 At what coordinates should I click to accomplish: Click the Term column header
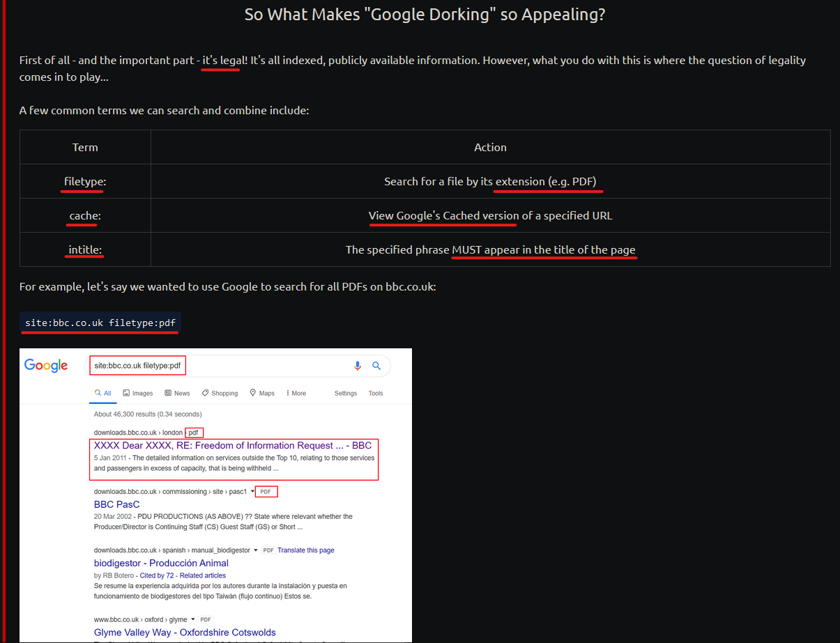coord(85,147)
